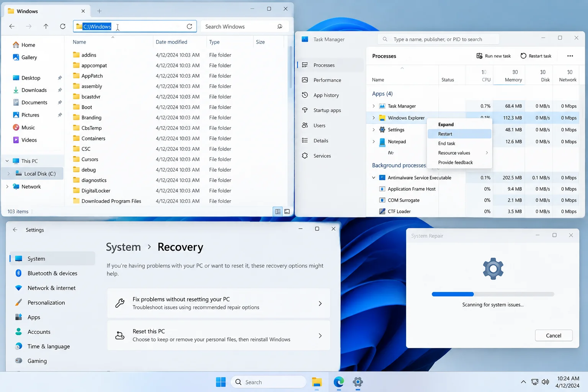
Task: Click the File Explorer vertical scrollbar
Action: pyautogui.click(x=291, y=67)
